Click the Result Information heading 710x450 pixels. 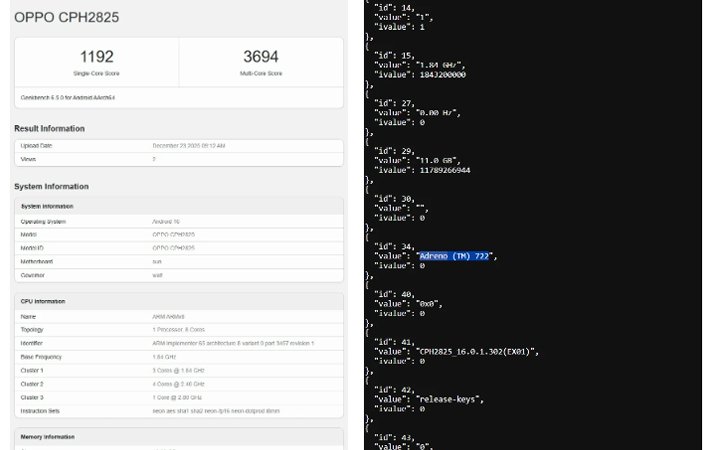click(49, 128)
